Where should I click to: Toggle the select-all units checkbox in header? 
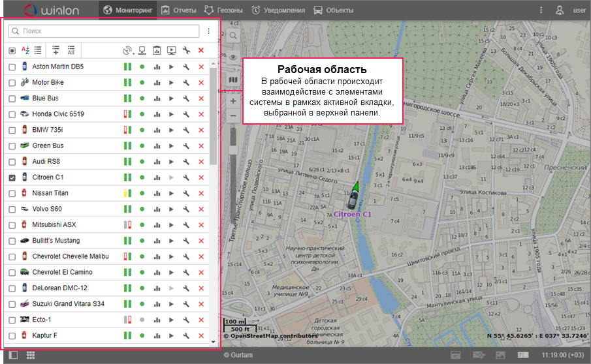coord(12,50)
